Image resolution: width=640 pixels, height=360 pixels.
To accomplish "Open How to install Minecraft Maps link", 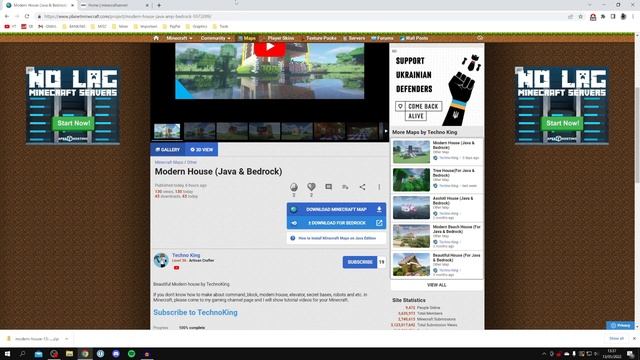I will point(336,238).
